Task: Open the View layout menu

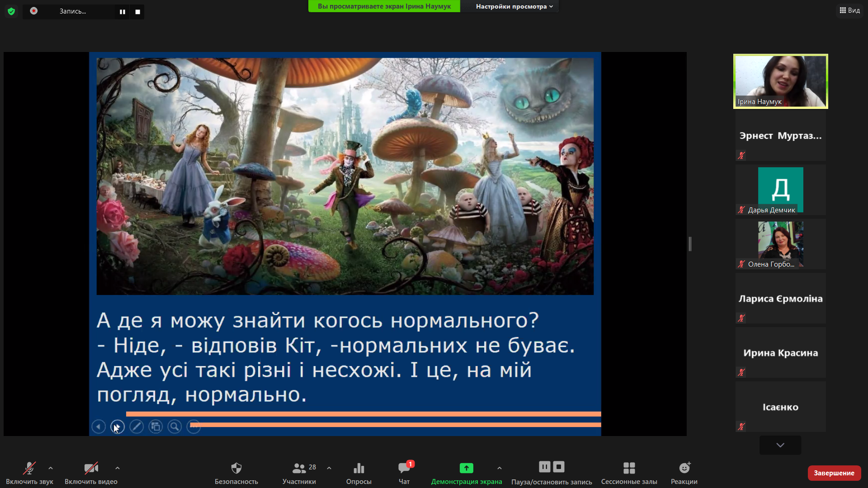Action: point(849,10)
